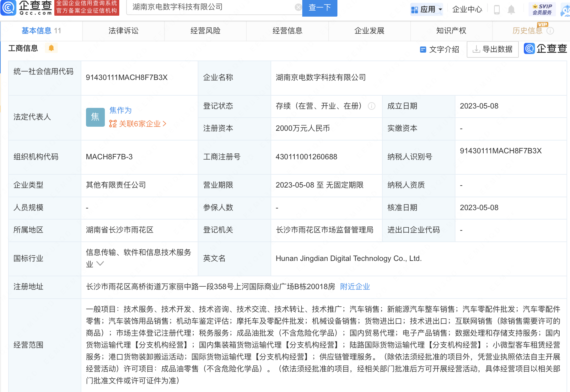570x392 pixels.
Task: Click the 所属地区 value 湖南省长沙市雨花区
Action: [x=120, y=230]
